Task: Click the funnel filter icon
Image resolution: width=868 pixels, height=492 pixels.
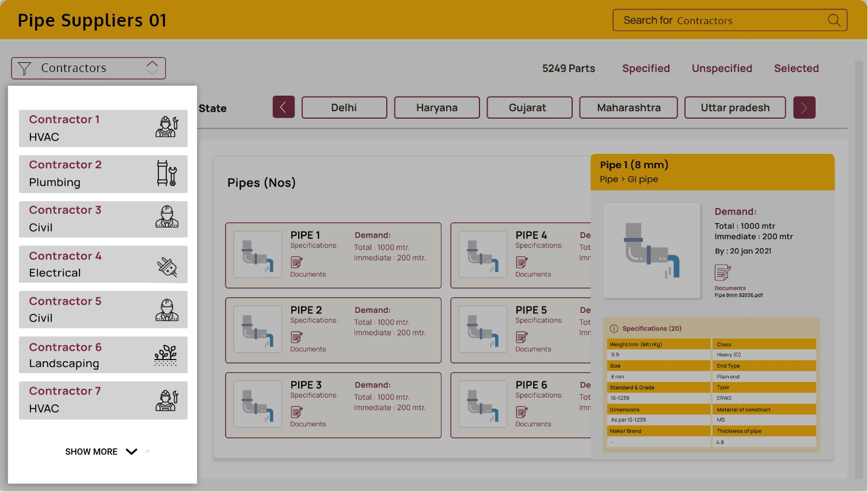Action: tap(24, 69)
